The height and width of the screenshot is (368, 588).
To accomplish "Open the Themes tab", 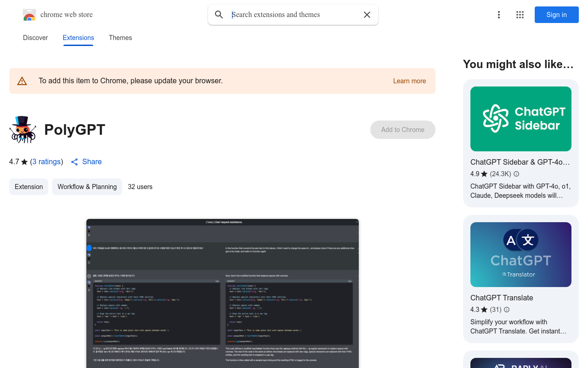I will (120, 38).
